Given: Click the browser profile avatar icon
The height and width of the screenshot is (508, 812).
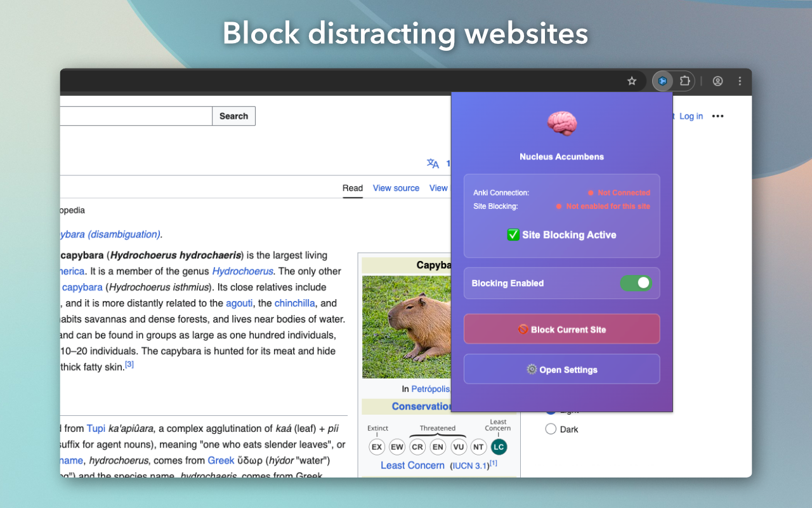Looking at the screenshot, I should coord(717,81).
